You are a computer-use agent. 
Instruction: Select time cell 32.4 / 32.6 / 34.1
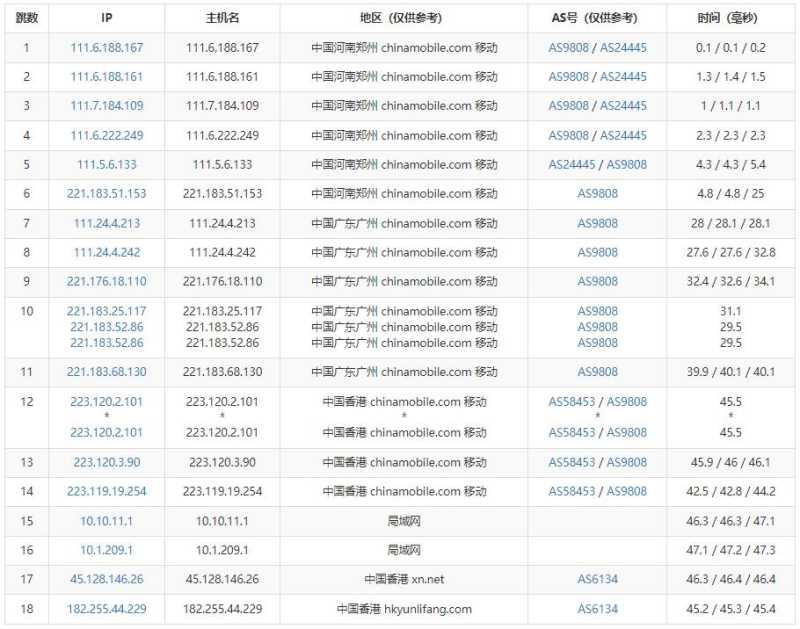point(731,281)
